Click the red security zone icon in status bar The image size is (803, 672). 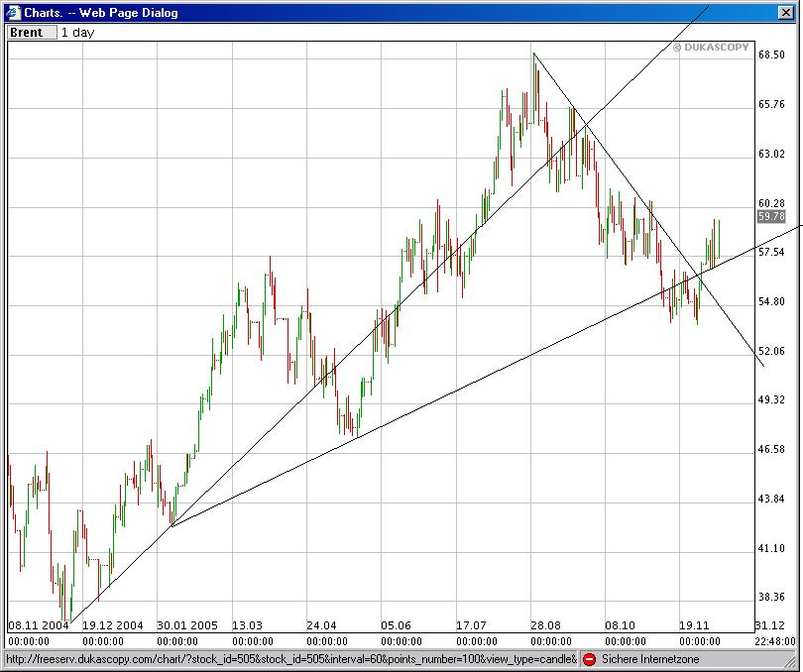click(x=590, y=659)
